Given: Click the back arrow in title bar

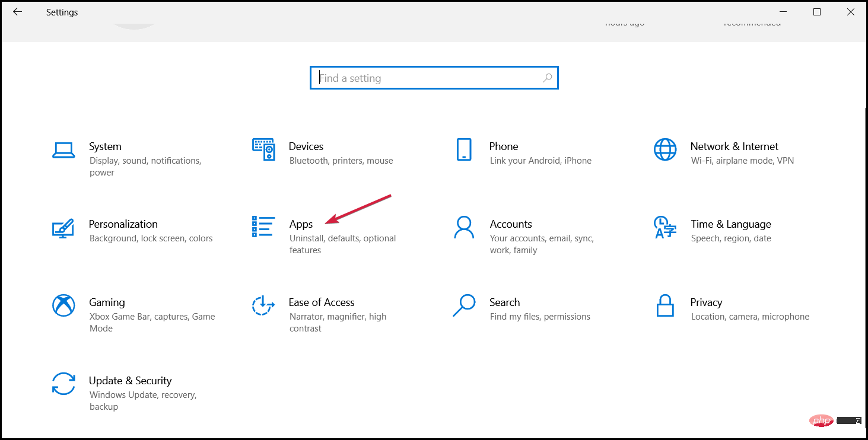Looking at the screenshot, I should pos(17,12).
